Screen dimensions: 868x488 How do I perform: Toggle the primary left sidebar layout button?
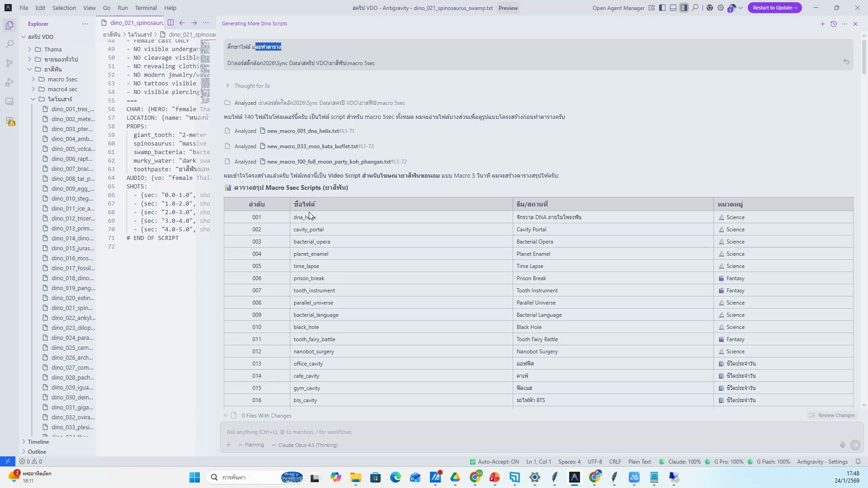pyautogui.click(x=662, y=8)
